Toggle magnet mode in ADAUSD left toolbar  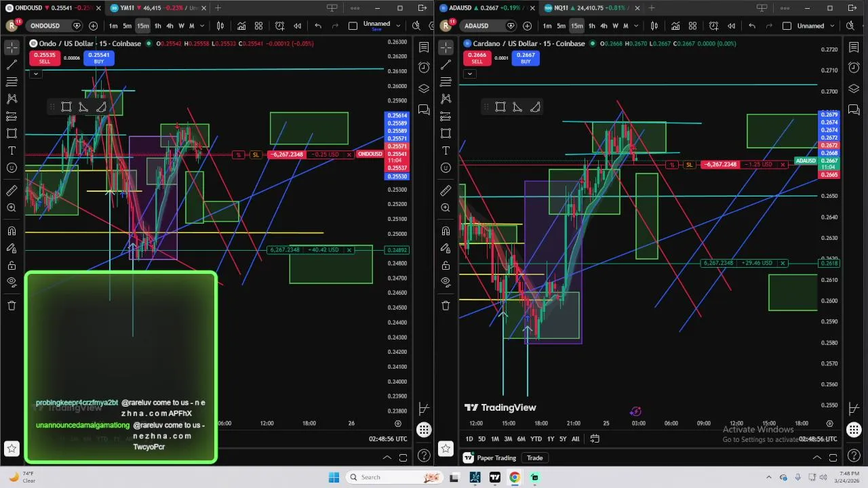coord(446,231)
